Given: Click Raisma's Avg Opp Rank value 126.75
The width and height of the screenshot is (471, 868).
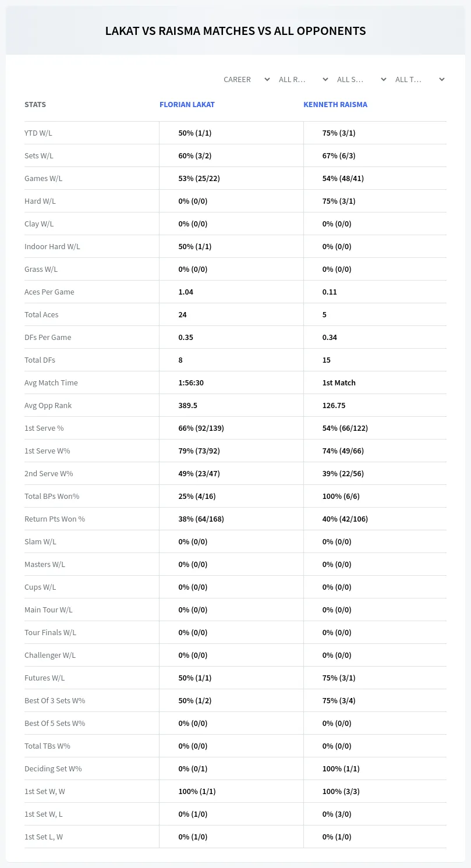Looking at the screenshot, I should 334,405.
